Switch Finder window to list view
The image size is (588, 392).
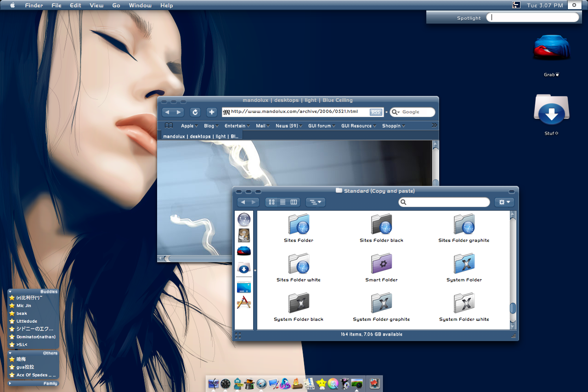[x=283, y=202]
